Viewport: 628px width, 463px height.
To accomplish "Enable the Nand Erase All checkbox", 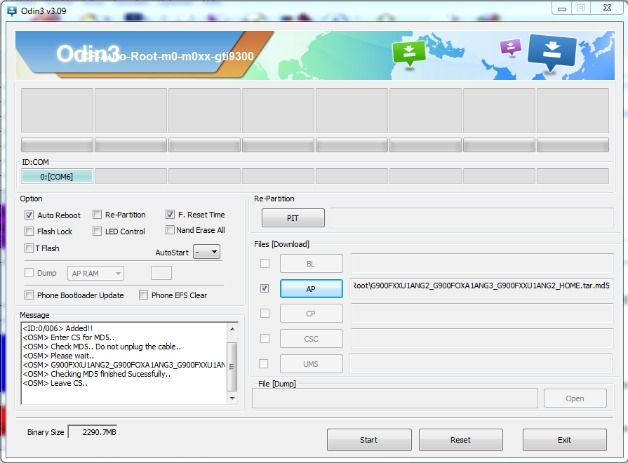I will (x=170, y=230).
